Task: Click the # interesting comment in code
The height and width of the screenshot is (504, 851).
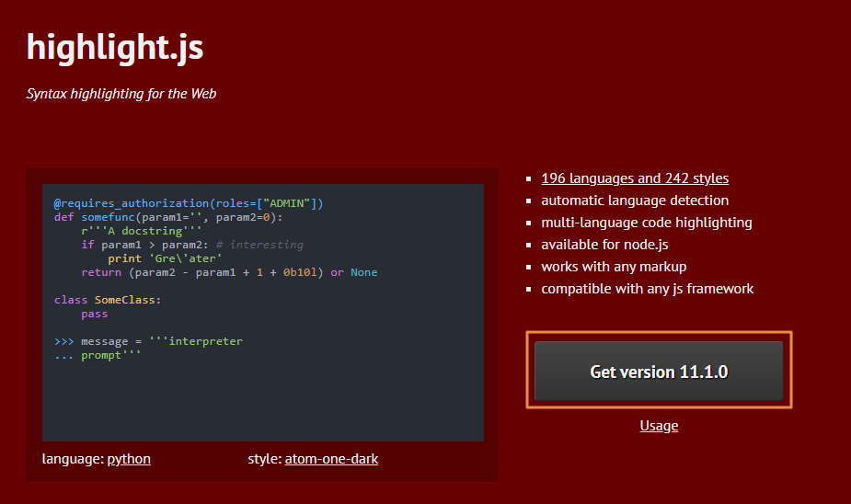Action: point(259,245)
